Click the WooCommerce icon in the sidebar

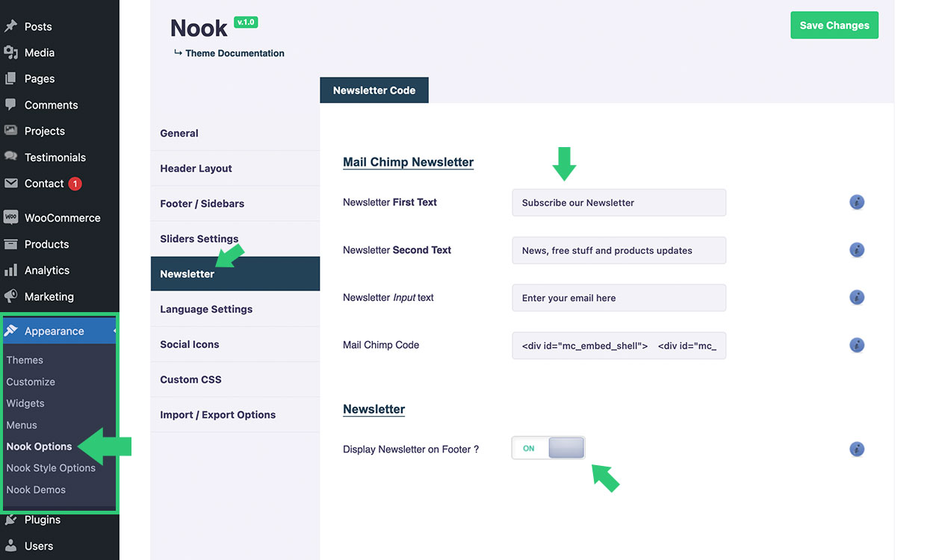pos(10,217)
